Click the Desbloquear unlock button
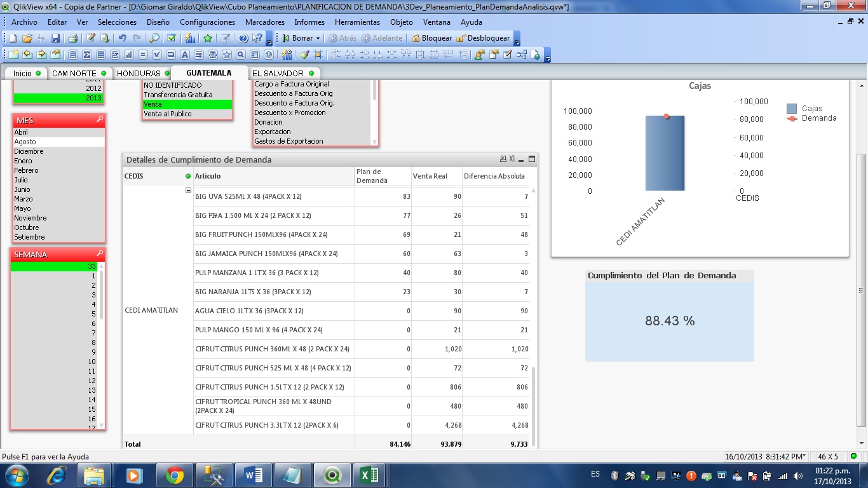868x488 pixels. [x=483, y=38]
